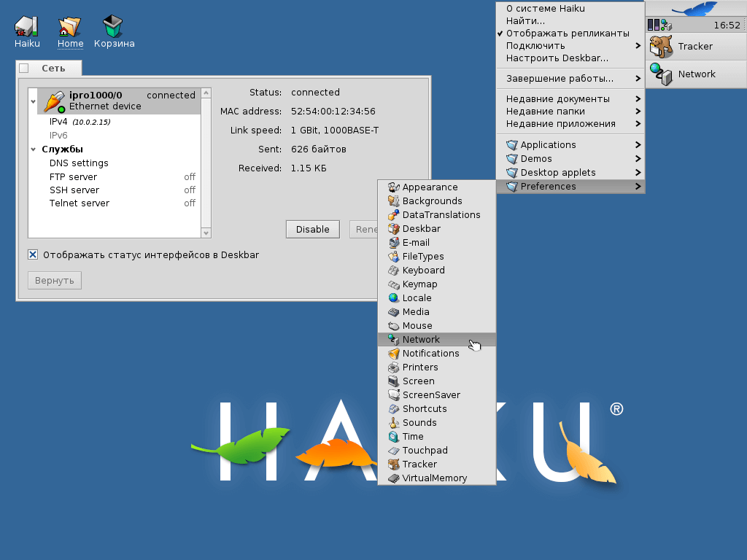747x560 pixels.
Task: Click the Keyboard preferences icon
Action: click(393, 270)
